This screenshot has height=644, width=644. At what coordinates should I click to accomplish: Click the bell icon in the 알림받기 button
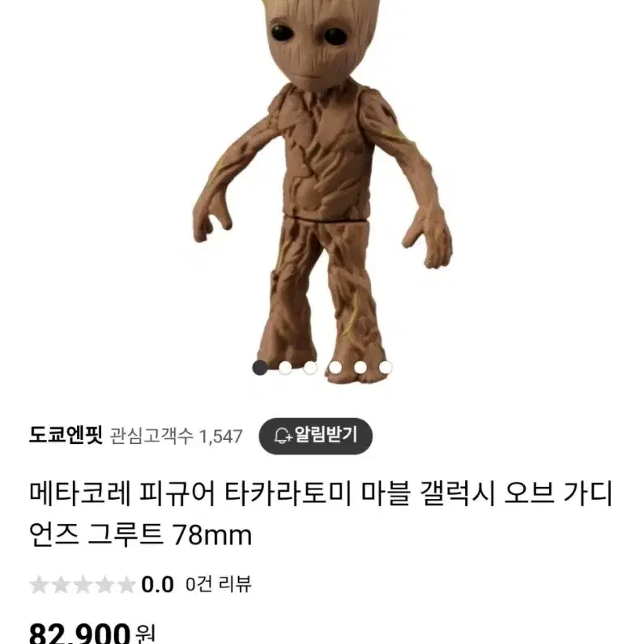pyautogui.click(x=283, y=435)
